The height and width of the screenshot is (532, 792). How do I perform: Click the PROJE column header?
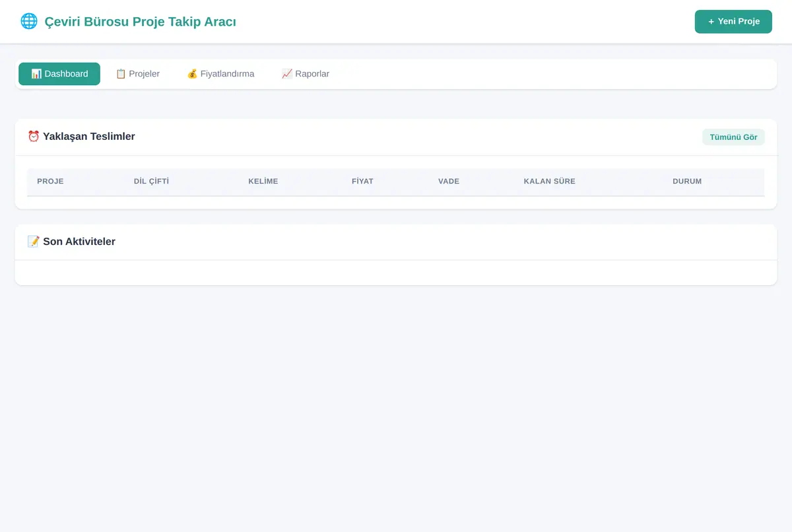click(50, 181)
